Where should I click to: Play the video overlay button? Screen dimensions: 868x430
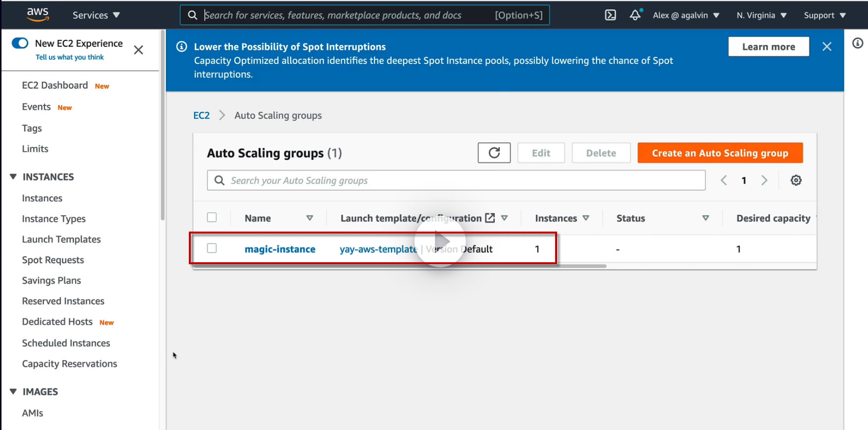pyautogui.click(x=440, y=241)
